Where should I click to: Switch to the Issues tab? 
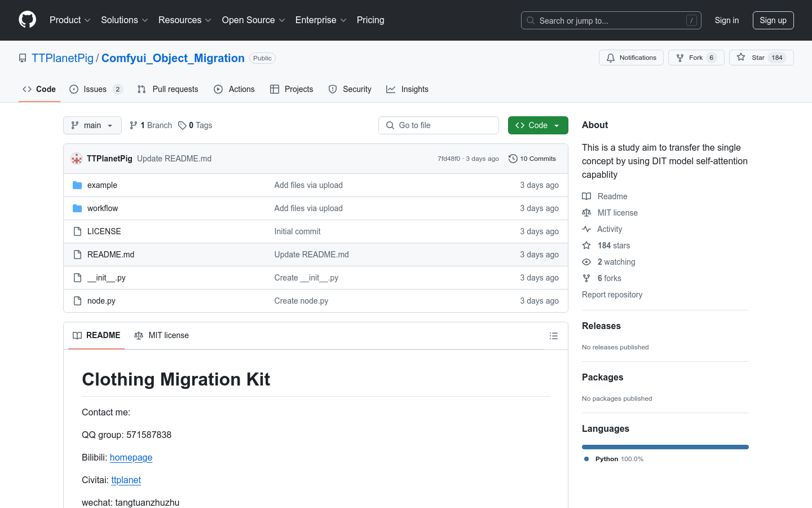point(96,89)
